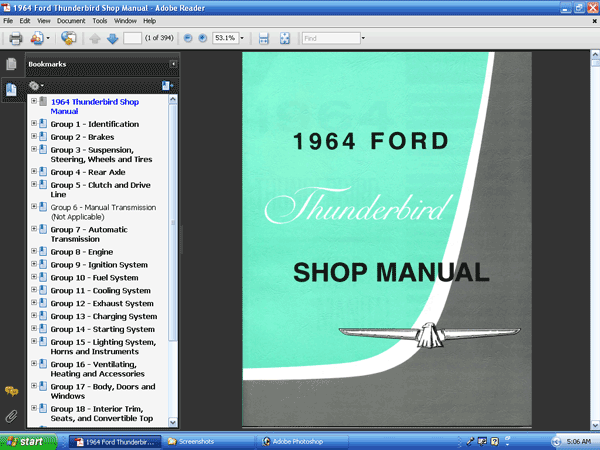This screenshot has height=450, width=600.
Task: Go to next page with down arrow
Action: tap(112, 38)
